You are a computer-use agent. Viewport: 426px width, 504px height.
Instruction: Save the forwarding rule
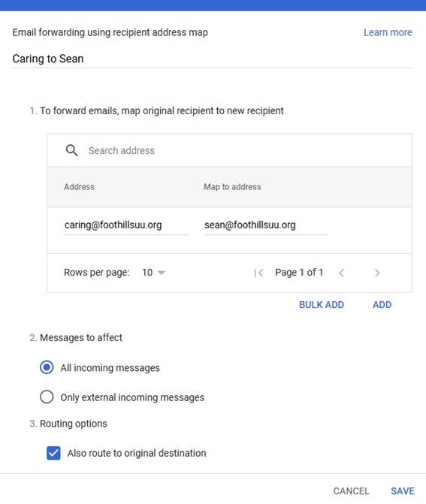click(x=403, y=490)
